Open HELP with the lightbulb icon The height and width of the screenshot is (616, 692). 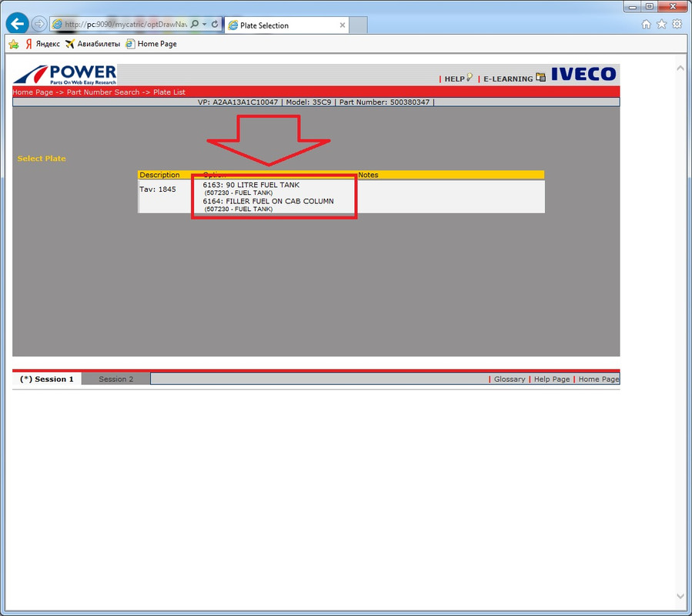pyautogui.click(x=458, y=79)
